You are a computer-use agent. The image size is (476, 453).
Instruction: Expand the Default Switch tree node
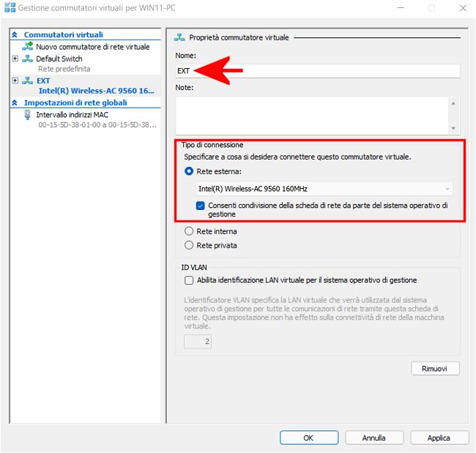pyautogui.click(x=15, y=59)
